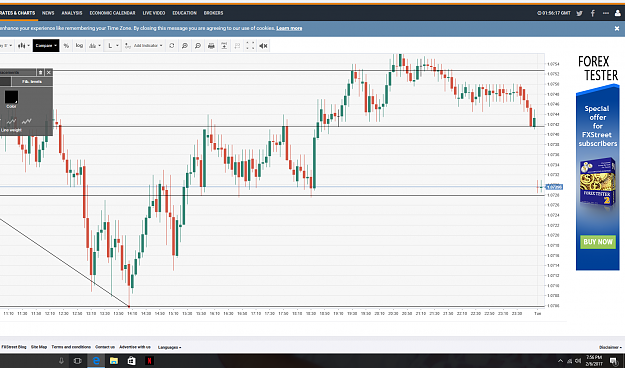The height and width of the screenshot is (368, 625).
Task: Expand the Disclaimer dropdown in footer
Action: point(610,348)
